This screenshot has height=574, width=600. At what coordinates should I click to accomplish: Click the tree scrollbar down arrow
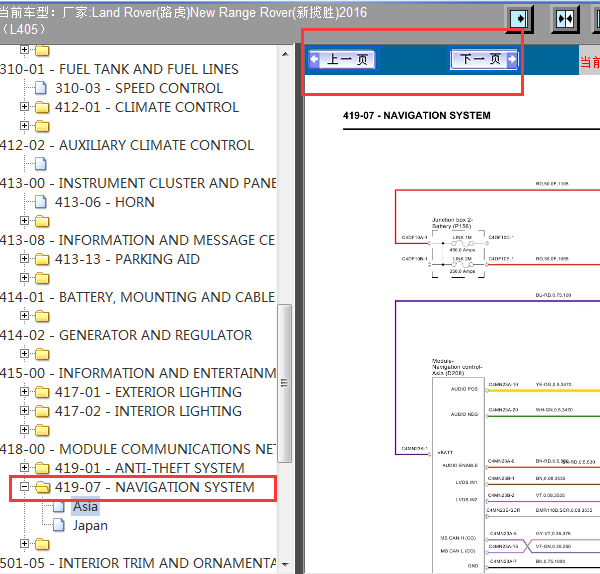(x=285, y=564)
